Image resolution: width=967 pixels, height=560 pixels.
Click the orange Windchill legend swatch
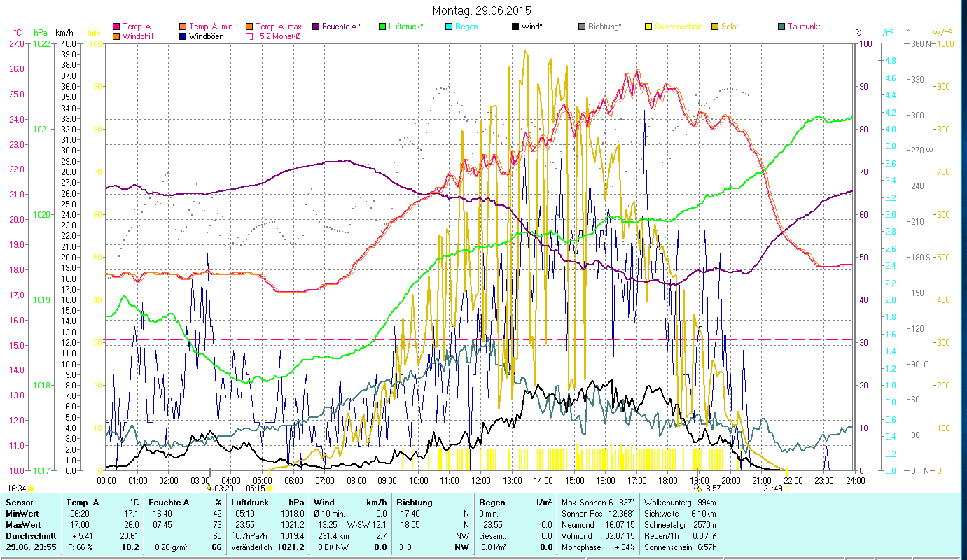coord(116,36)
